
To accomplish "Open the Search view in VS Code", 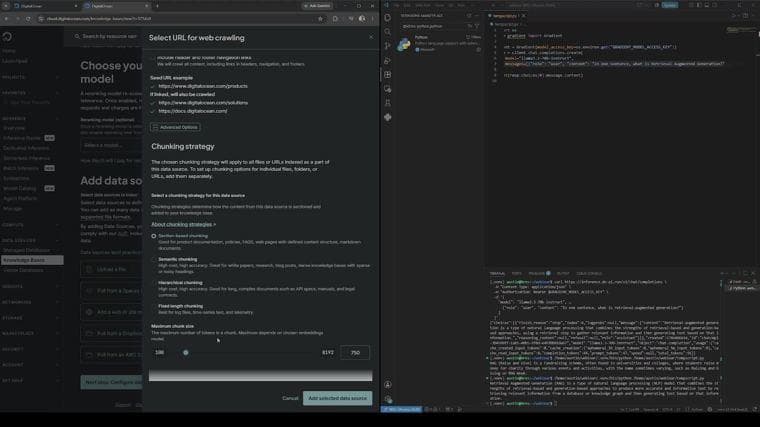I will coord(388,32).
